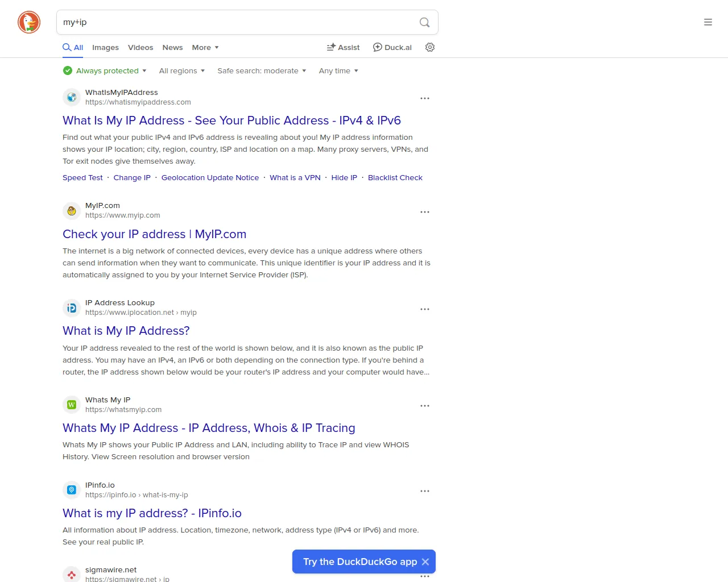Follow the What is a VPN sitelink
This screenshot has width=728, height=582.
pos(295,177)
